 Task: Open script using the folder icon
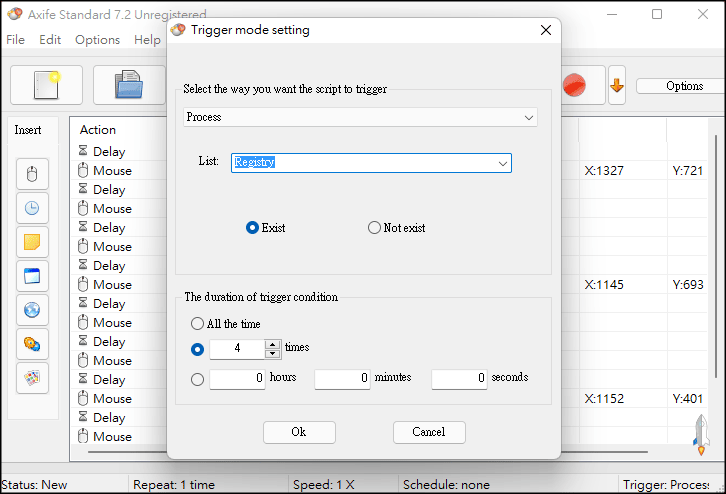128,85
